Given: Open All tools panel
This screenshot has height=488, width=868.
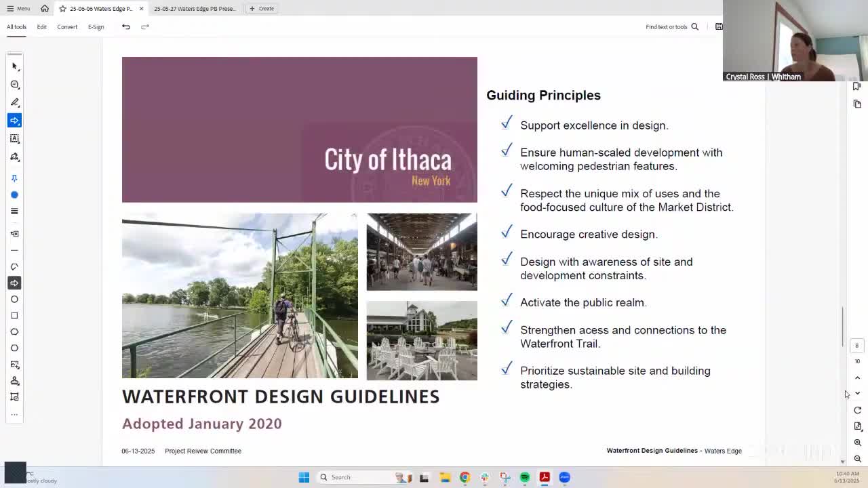Looking at the screenshot, I should tap(16, 26).
